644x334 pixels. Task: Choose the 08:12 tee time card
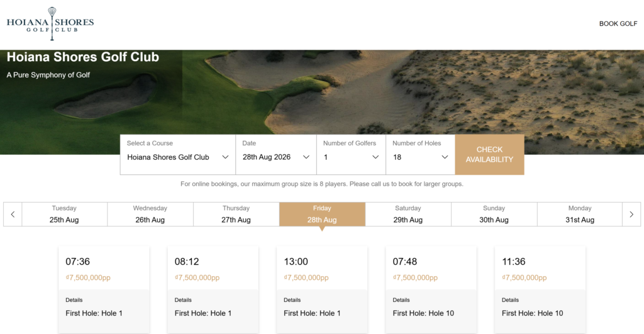coord(213,289)
